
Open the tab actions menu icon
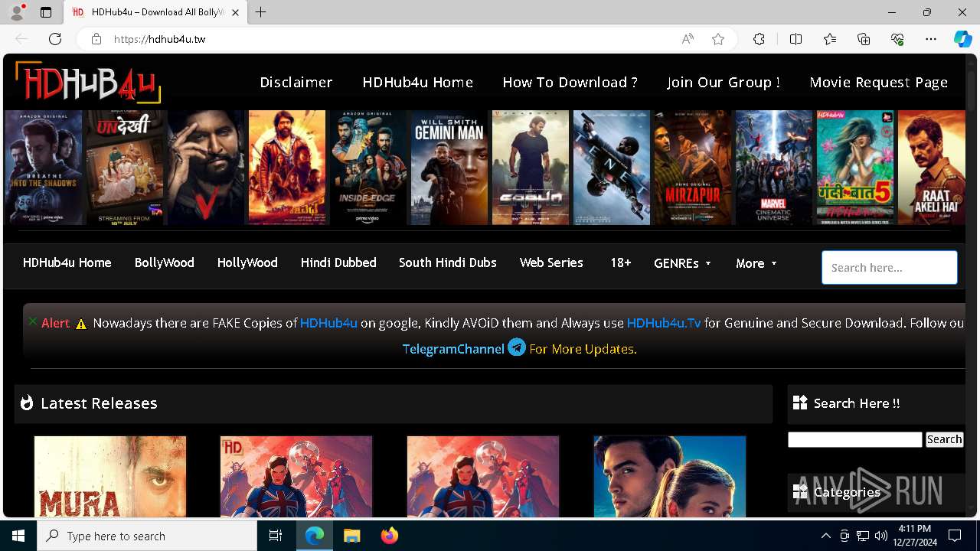click(46, 12)
